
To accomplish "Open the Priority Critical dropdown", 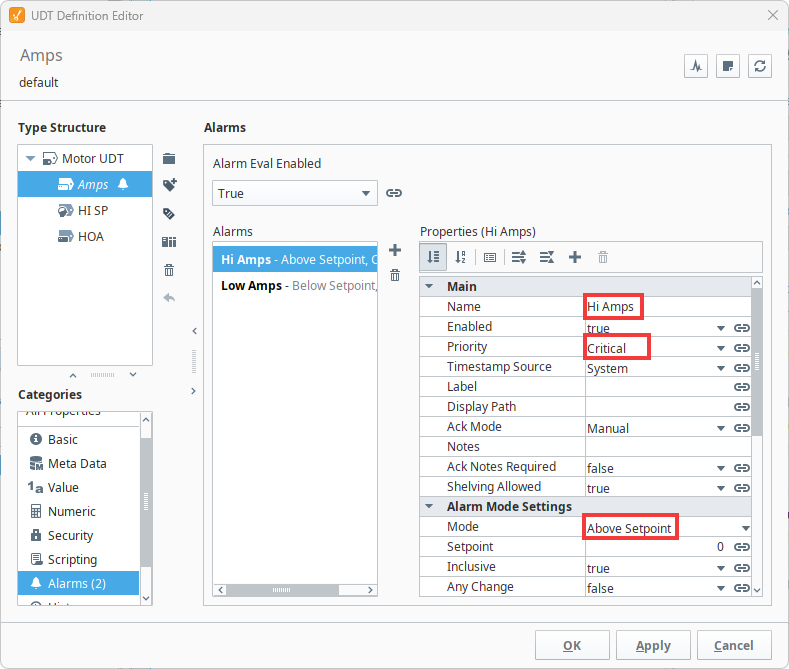I will [x=721, y=349].
